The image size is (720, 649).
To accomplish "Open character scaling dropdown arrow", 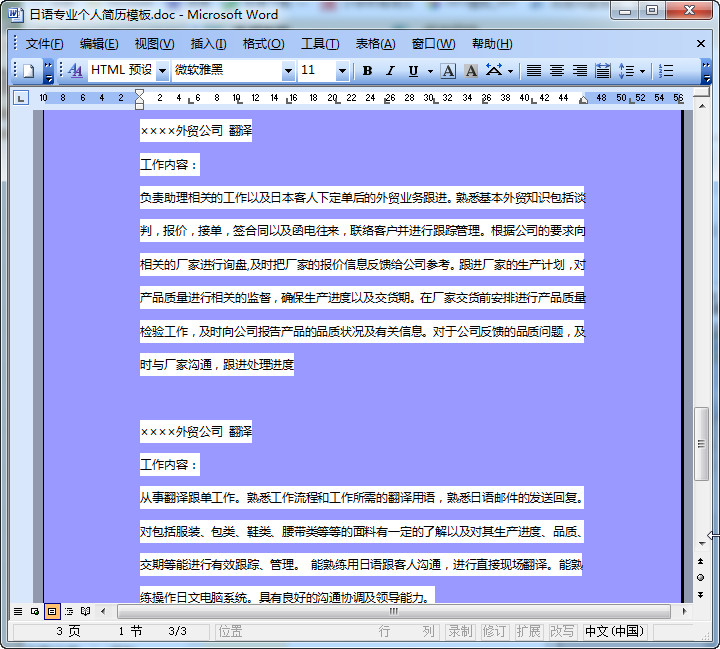I will click(510, 71).
